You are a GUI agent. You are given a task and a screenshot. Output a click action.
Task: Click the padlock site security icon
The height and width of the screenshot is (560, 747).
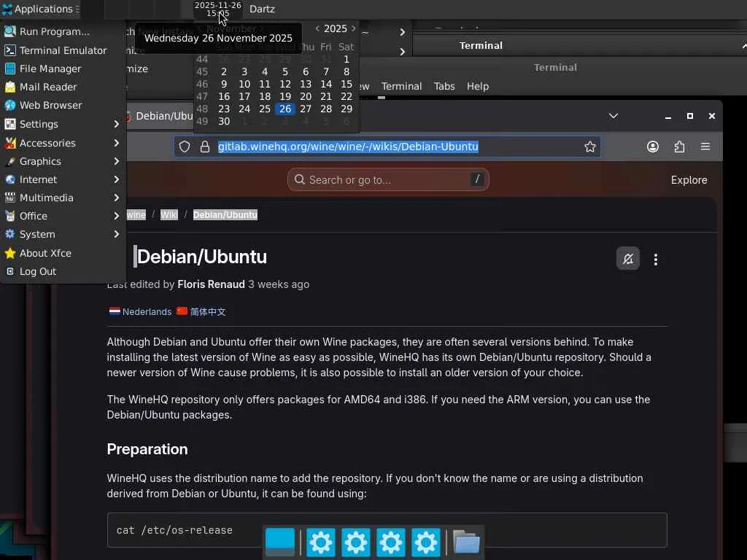205,147
